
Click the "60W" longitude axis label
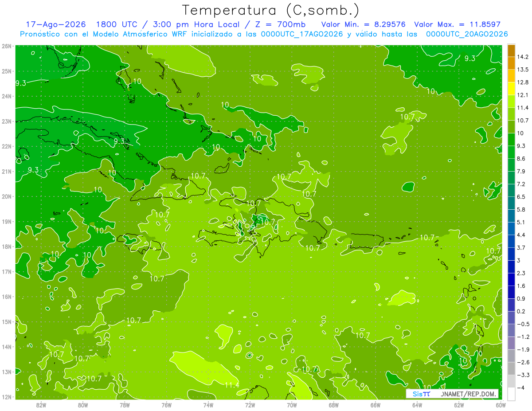[x=501, y=405]
